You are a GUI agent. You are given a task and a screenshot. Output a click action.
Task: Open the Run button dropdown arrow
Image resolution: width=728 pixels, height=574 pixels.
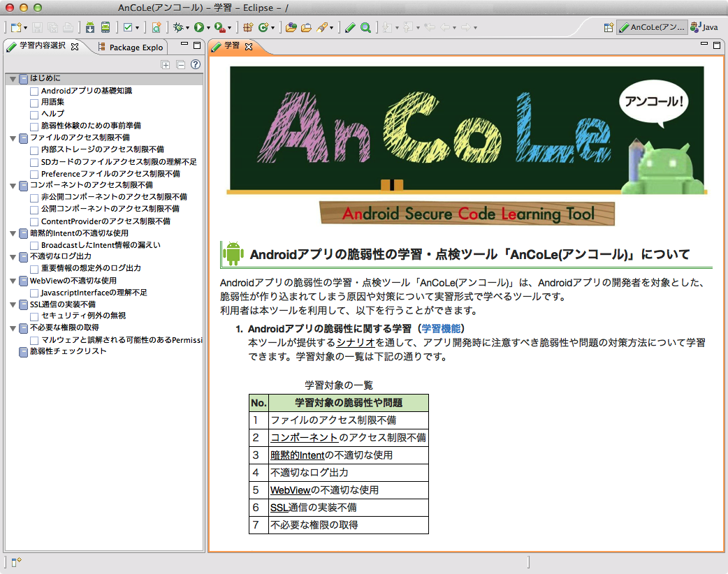tap(208, 29)
